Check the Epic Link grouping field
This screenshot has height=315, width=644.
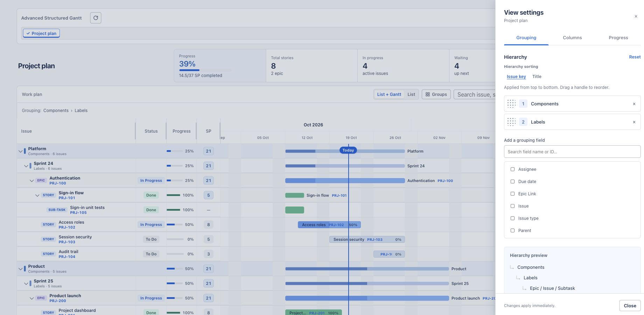click(x=512, y=194)
